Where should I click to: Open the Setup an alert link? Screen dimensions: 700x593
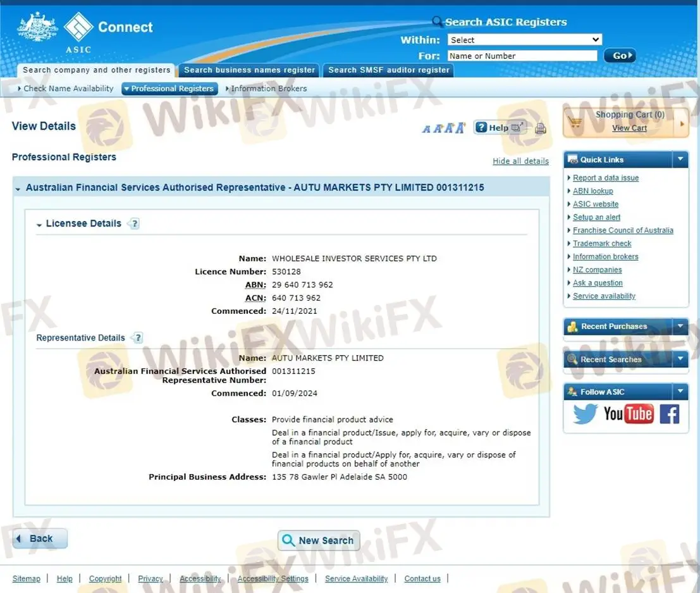click(x=596, y=217)
